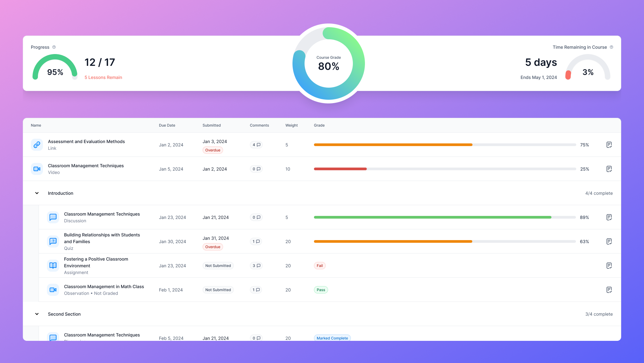Click the 5 Lessons Remain link
The width and height of the screenshot is (644, 363).
click(103, 77)
